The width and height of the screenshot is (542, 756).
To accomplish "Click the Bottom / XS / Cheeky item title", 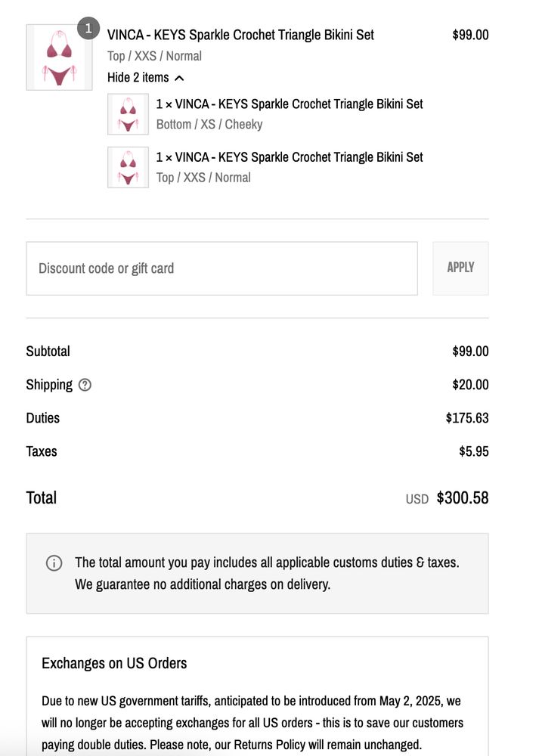I will tap(290, 104).
